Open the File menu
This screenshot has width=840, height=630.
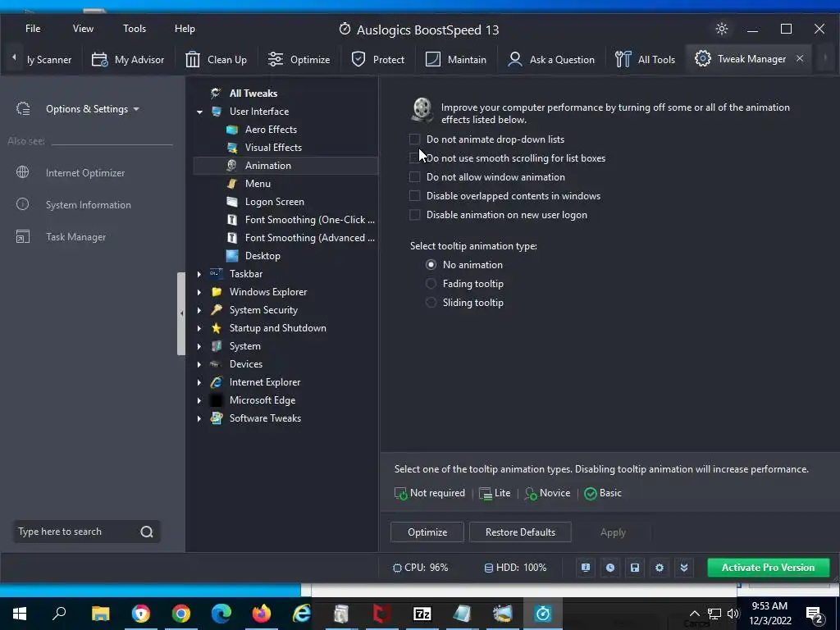click(x=33, y=29)
